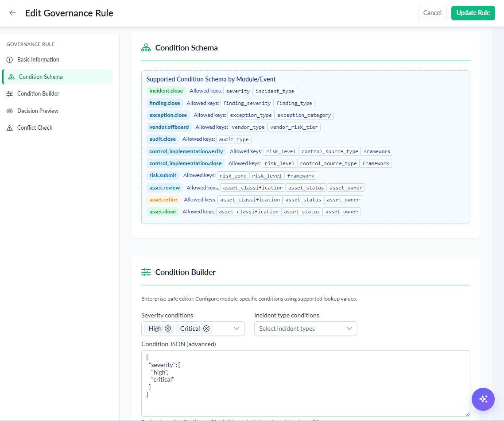Click the control_implementation.close badge
The image size is (504, 421).
point(186,163)
